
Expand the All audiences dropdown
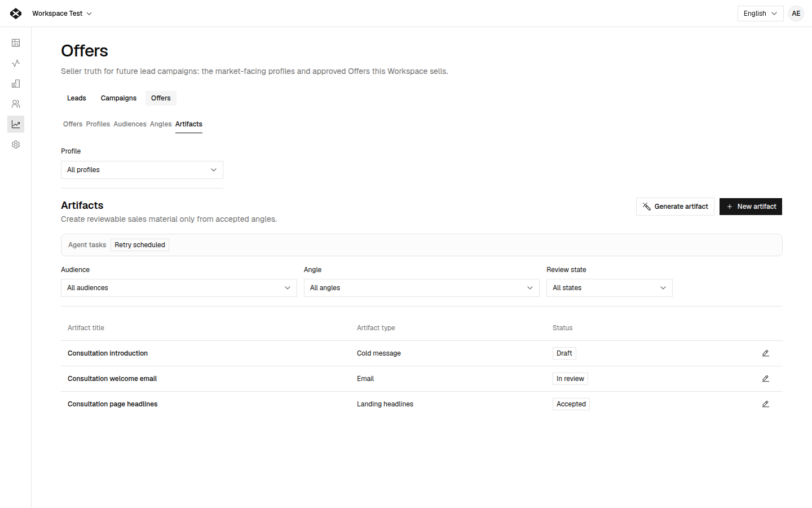179,288
